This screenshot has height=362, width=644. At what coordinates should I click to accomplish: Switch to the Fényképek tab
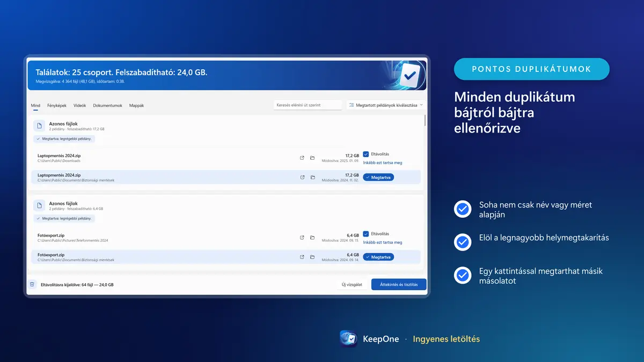coord(57,106)
